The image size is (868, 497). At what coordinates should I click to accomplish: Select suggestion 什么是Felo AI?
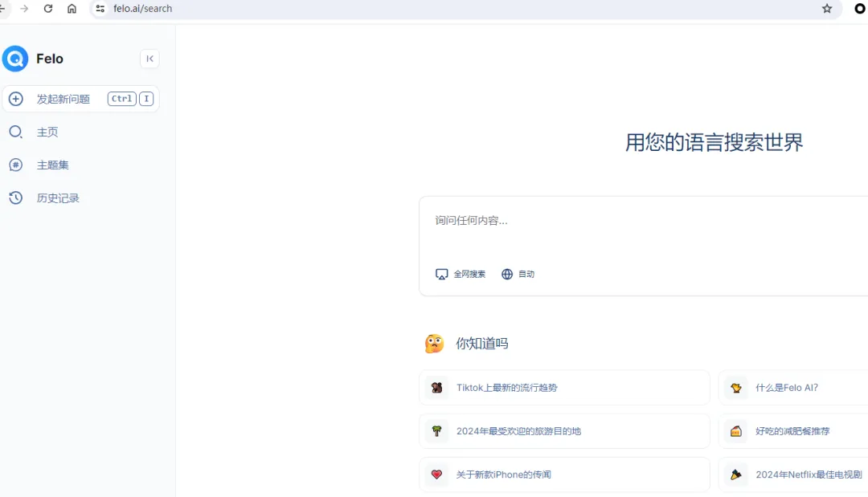[x=793, y=388]
